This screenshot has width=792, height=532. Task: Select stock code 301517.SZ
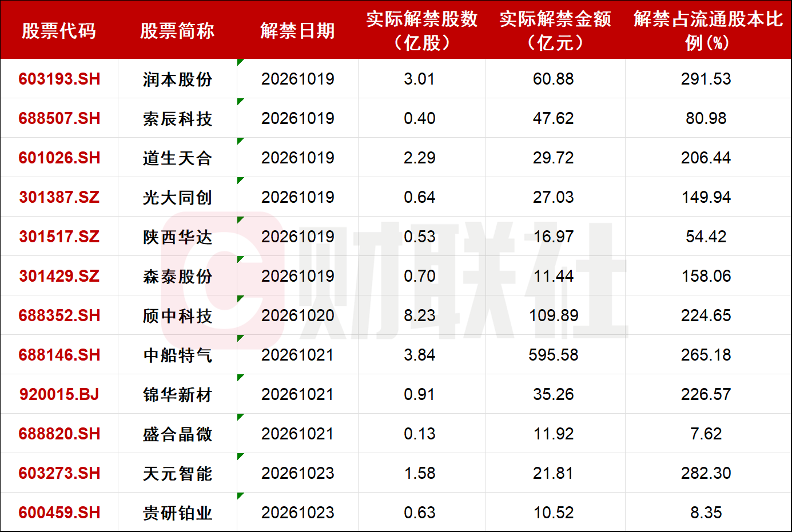pyautogui.click(x=59, y=237)
